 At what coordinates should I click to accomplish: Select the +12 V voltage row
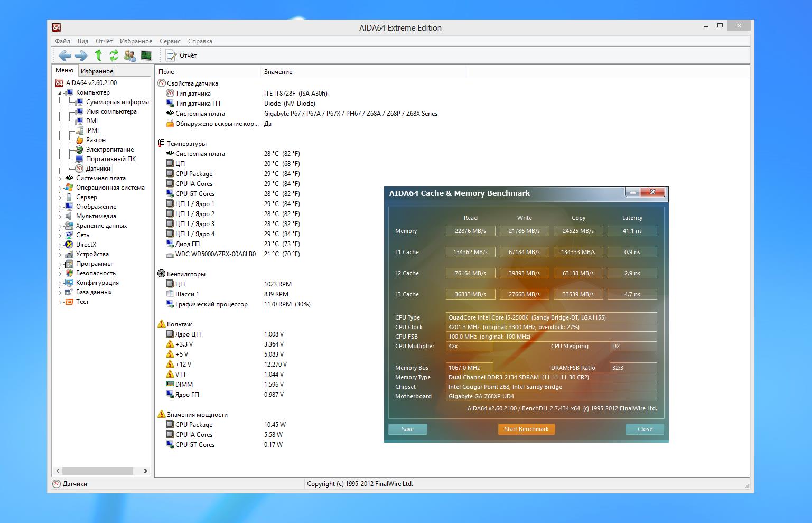point(226,365)
